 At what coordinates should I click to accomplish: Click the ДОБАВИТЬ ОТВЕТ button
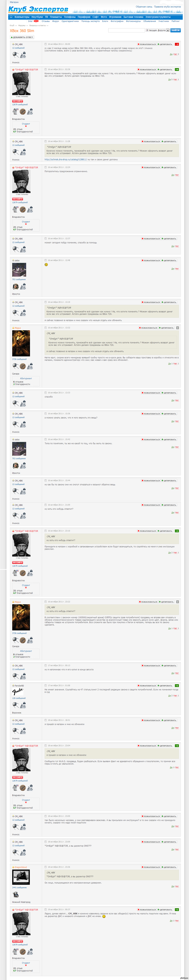(22, 37)
